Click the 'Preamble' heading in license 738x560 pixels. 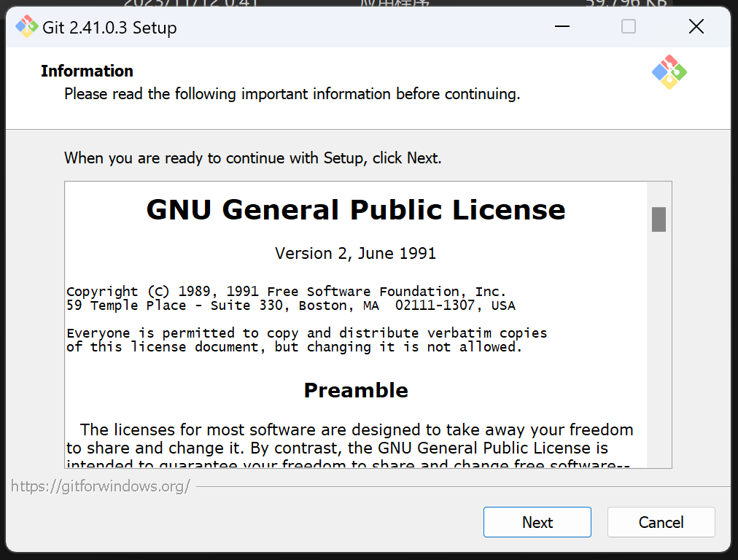pyautogui.click(x=356, y=390)
